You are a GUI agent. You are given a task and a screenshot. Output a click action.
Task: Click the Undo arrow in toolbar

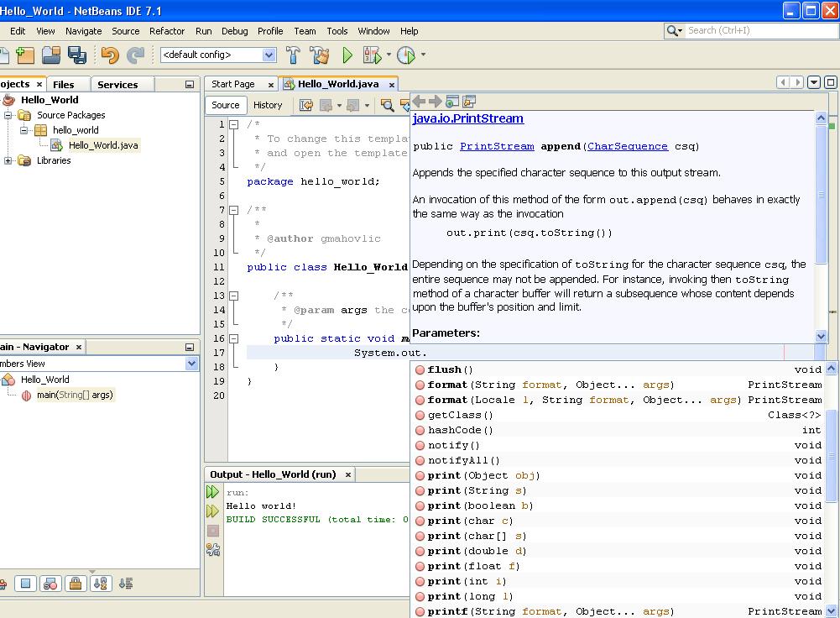coord(110,55)
